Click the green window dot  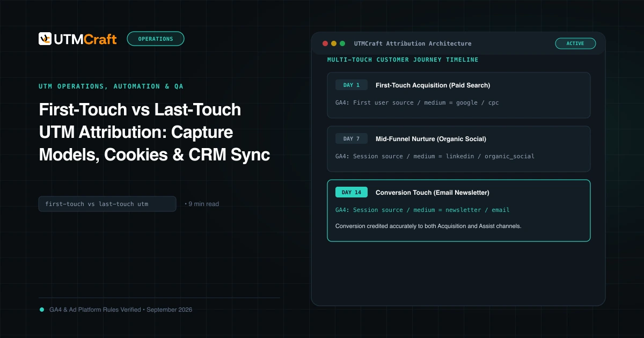[x=342, y=43]
